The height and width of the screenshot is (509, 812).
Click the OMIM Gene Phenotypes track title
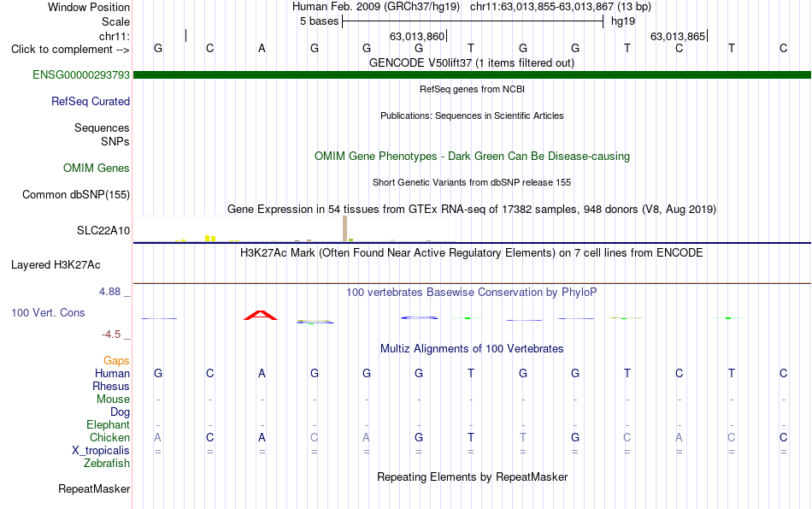pyautogui.click(x=472, y=156)
